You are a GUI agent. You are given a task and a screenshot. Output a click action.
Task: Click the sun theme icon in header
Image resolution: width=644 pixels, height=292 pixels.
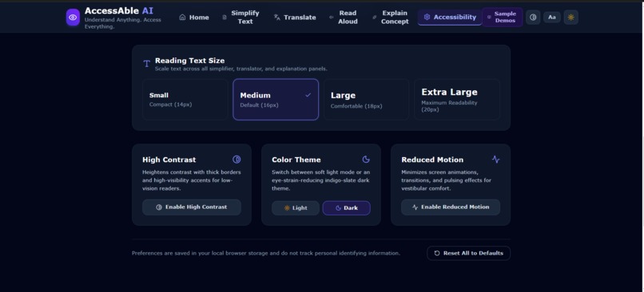(x=571, y=18)
